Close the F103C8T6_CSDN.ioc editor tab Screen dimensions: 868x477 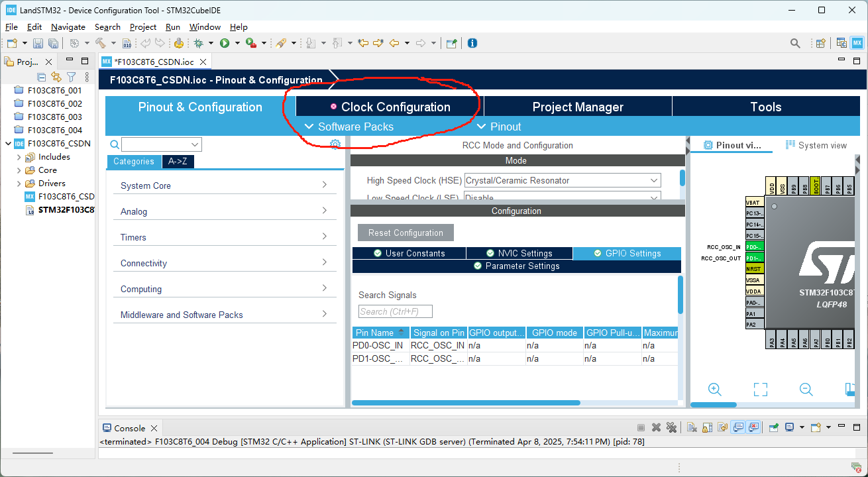coord(203,62)
